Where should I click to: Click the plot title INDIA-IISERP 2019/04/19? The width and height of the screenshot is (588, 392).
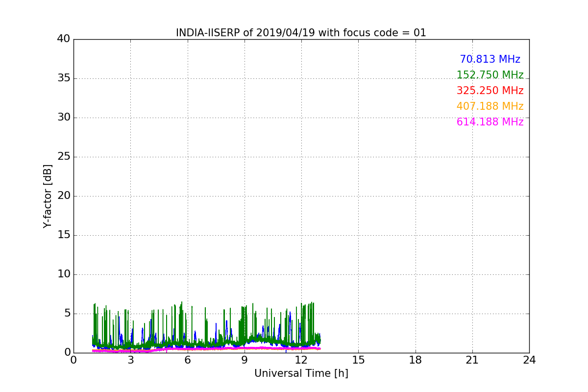point(301,33)
